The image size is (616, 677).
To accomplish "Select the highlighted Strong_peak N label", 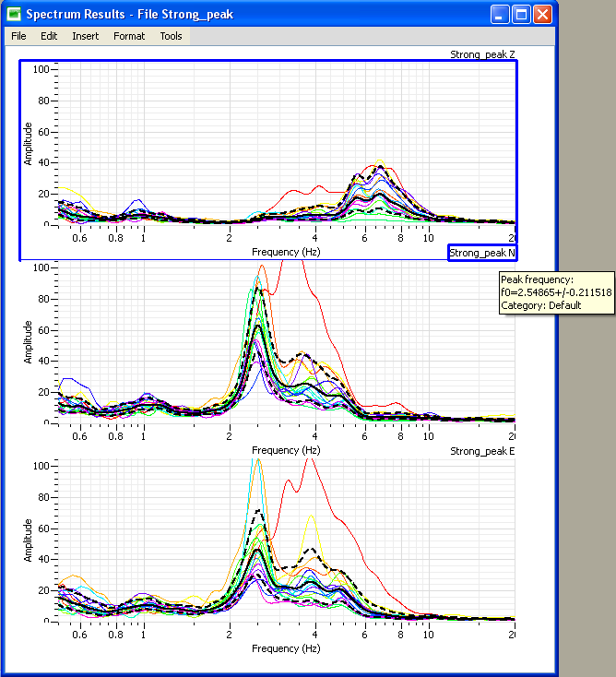I will click(482, 253).
